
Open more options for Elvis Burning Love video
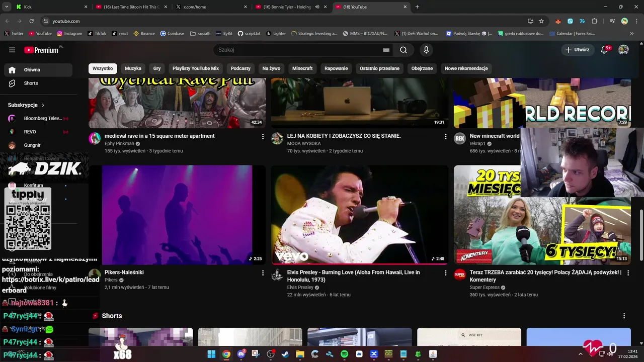pos(445,273)
